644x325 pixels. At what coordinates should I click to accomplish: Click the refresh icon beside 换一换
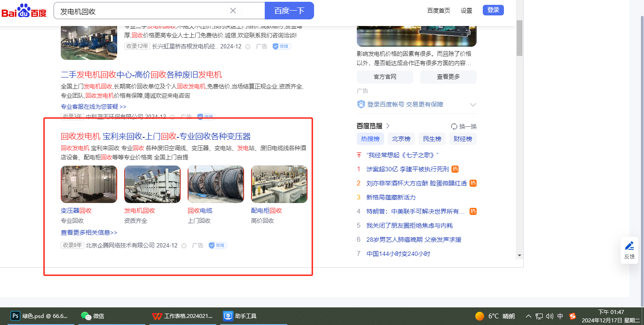[454, 126]
